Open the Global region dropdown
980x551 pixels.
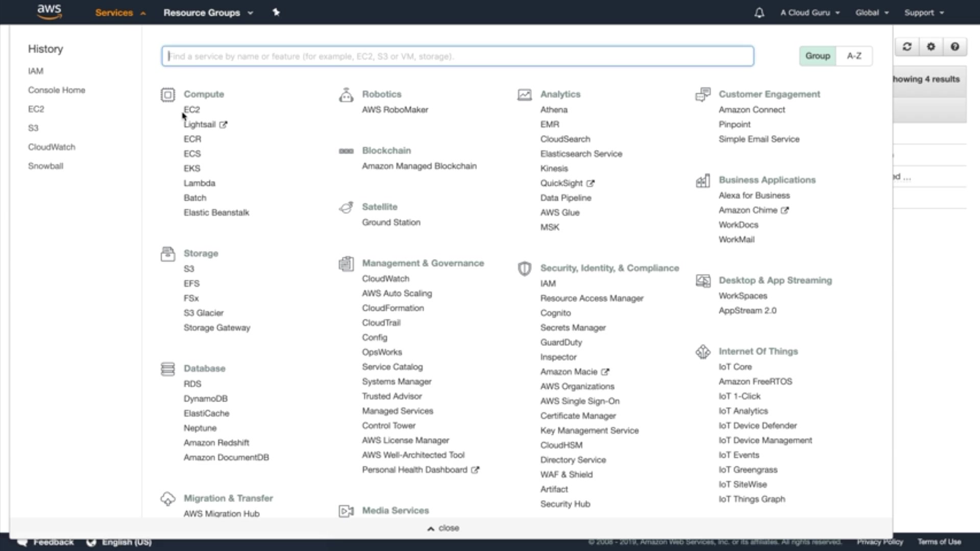872,13
